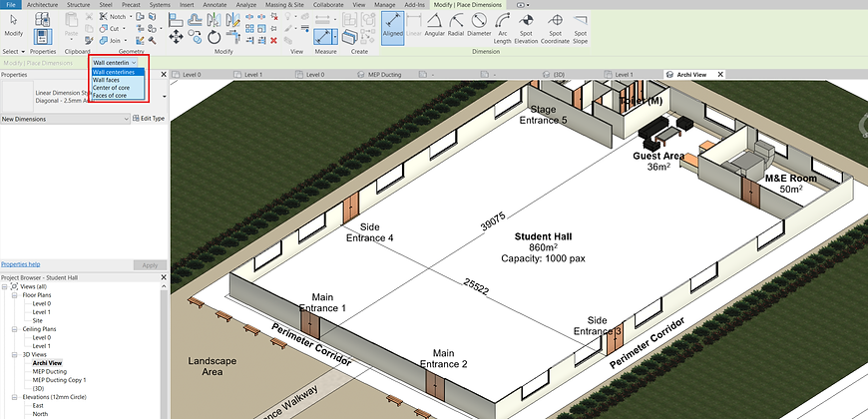Click the Apply button
Image resolution: width=868 pixels, height=419 pixels.
pos(150,265)
